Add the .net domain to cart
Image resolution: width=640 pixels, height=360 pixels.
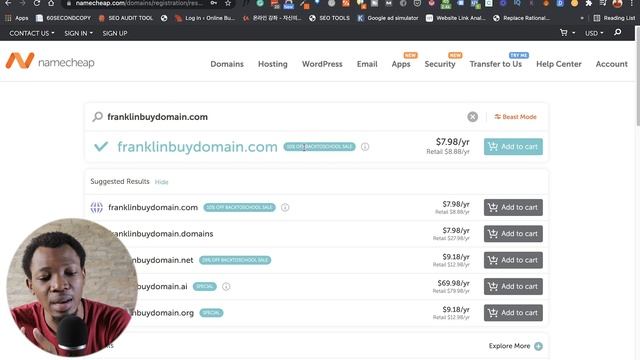513,260
